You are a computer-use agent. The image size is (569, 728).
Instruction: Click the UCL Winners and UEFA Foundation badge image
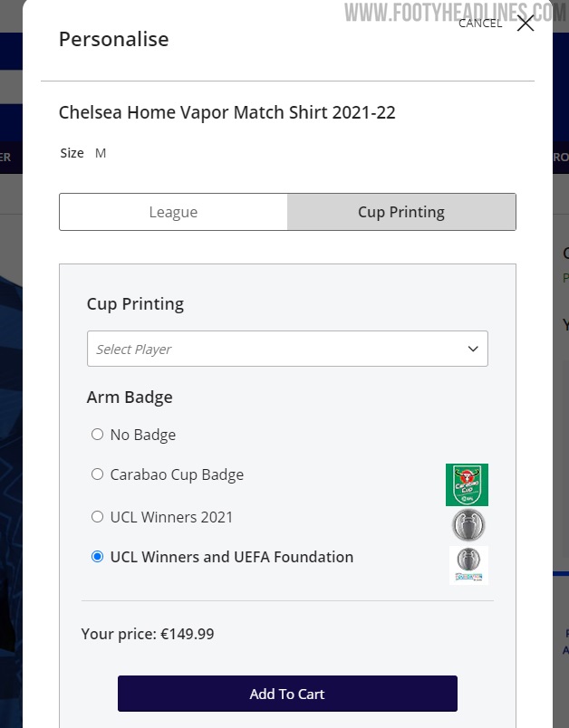(x=468, y=565)
